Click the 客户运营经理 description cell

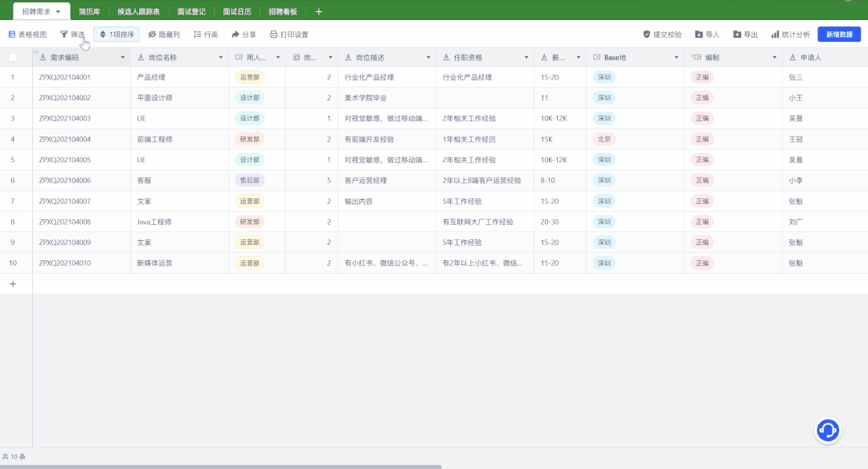[387, 181]
